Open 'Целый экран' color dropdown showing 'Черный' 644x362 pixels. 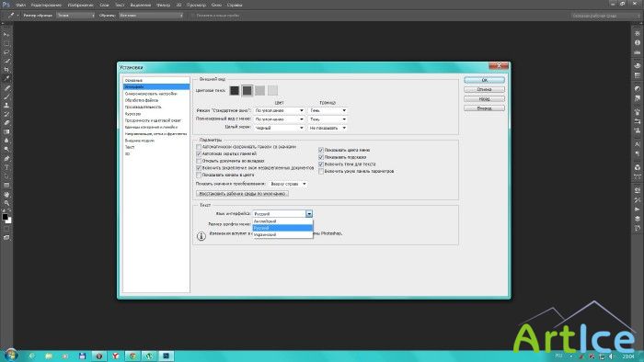point(279,128)
